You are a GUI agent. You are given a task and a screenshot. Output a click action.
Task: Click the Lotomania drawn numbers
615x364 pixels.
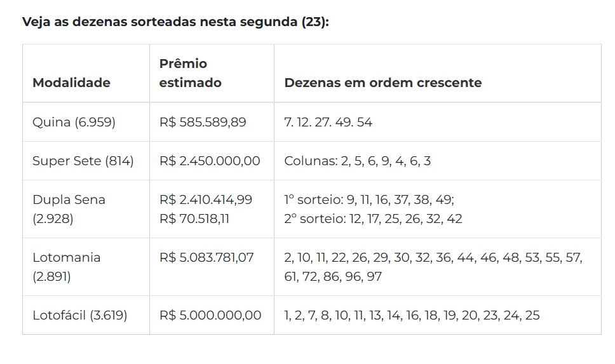(x=433, y=267)
